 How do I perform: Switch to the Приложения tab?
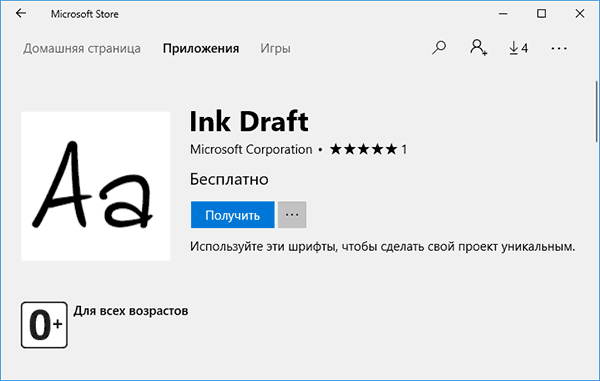tap(201, 49)
